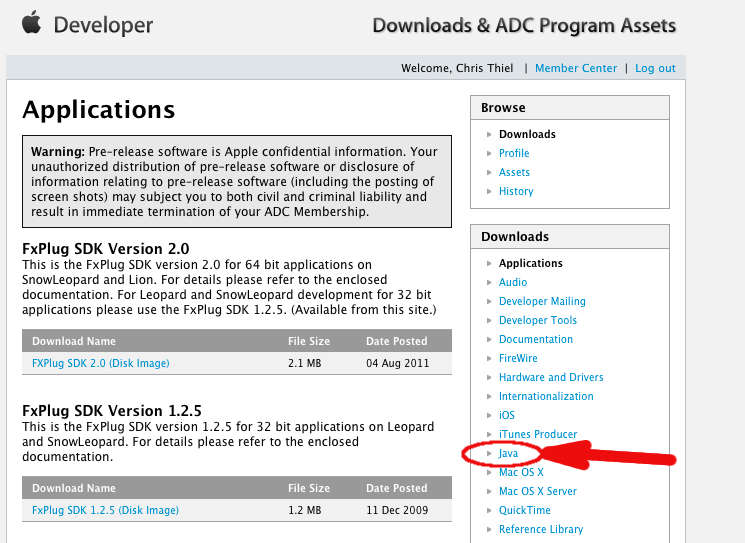Log out of the developer account
Viewport: 745px width, 543px height.
[x=655, y=68]
